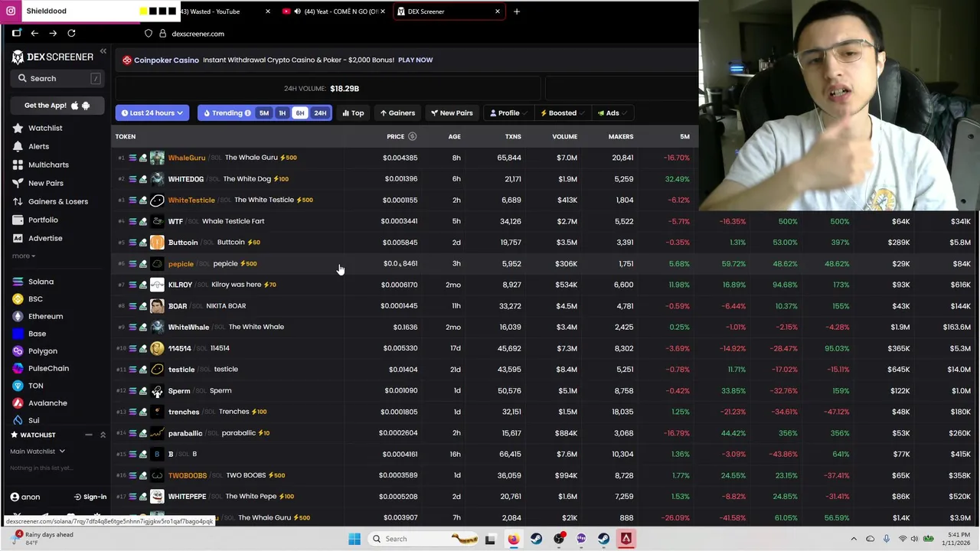
Task: Open the Ads filter dropdown
Action: 612,113
